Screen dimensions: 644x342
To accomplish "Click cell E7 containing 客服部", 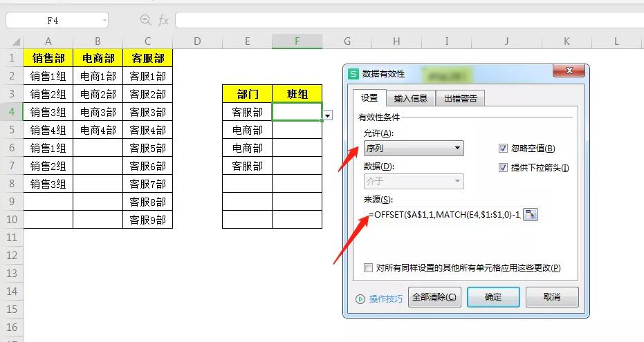I will pyautogui.click(x=247, y=166).
